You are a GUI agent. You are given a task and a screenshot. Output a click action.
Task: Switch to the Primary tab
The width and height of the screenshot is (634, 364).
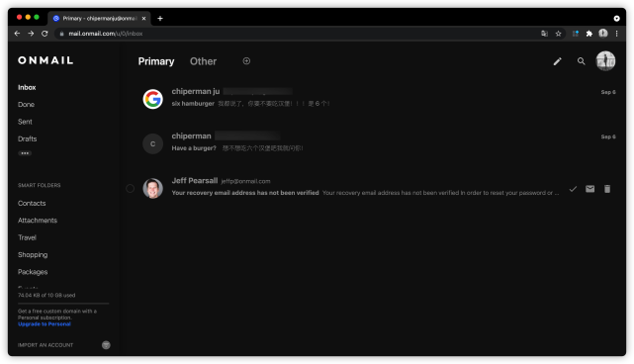(156, 61)
